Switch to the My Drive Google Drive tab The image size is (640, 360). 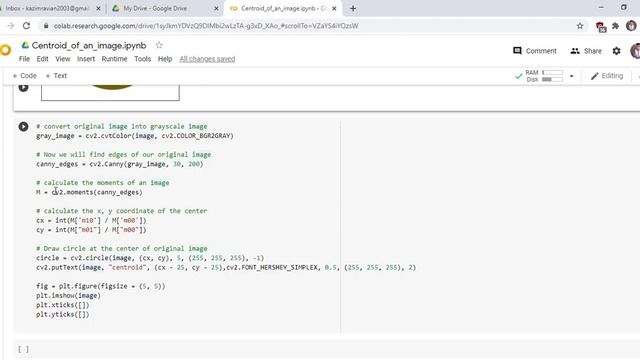coord(155,8)
